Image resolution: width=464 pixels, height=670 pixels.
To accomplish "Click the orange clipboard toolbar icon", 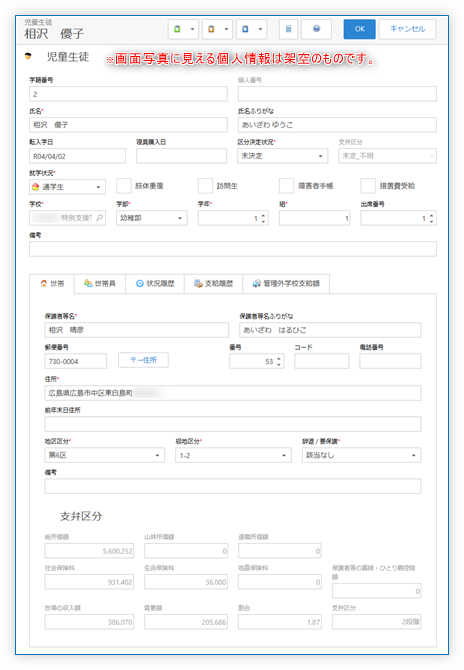I will (x=211, y=29).
